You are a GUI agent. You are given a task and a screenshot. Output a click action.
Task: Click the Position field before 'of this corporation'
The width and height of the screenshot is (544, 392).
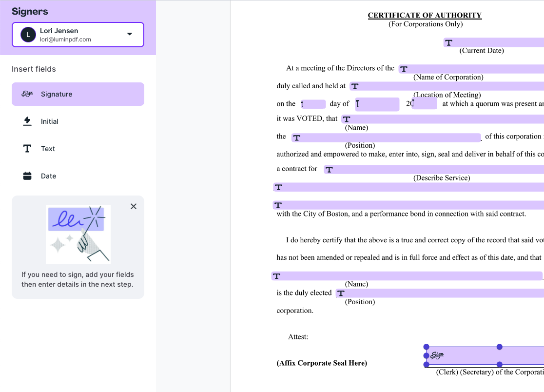click(x=386, y=137)
